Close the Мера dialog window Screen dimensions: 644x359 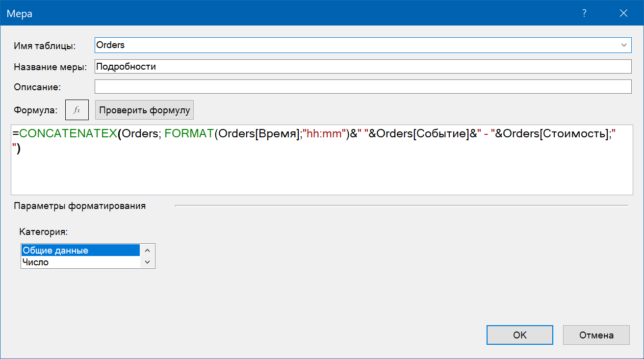tap(623, 13)
